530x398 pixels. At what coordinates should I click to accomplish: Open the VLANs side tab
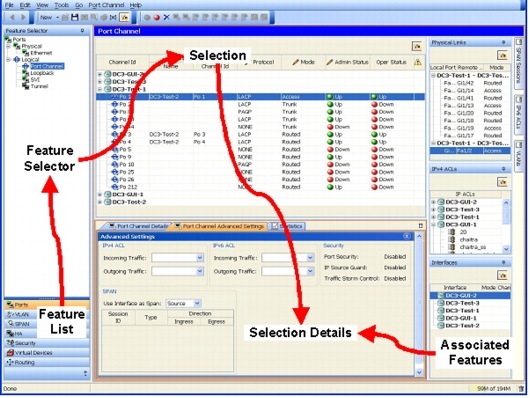(519, 155)
